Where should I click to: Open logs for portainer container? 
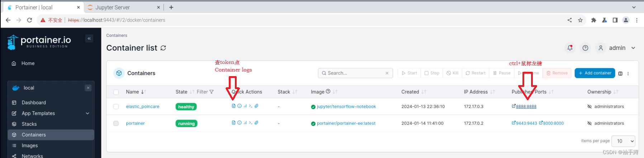click(x=234, y=123)
